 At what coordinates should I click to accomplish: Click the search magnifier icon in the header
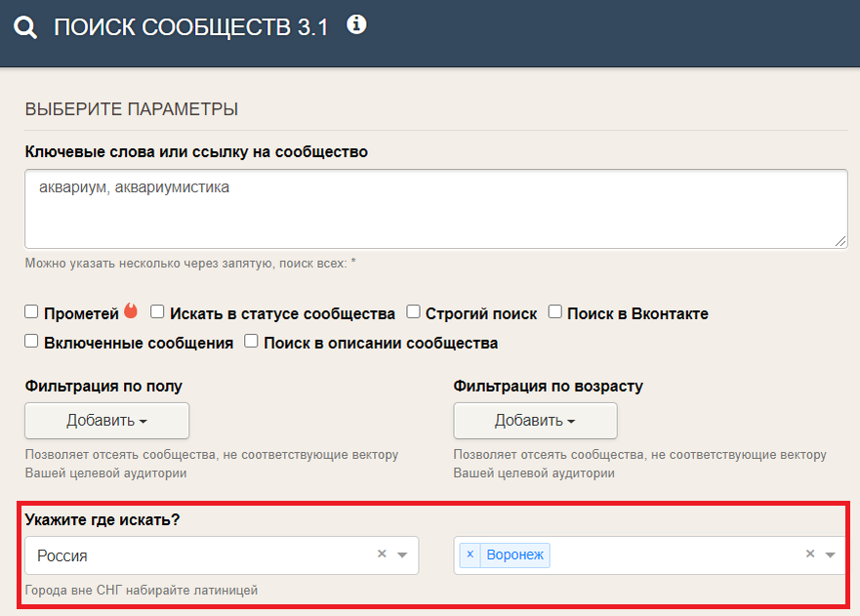pyautogui.click(x=24, y=26)
